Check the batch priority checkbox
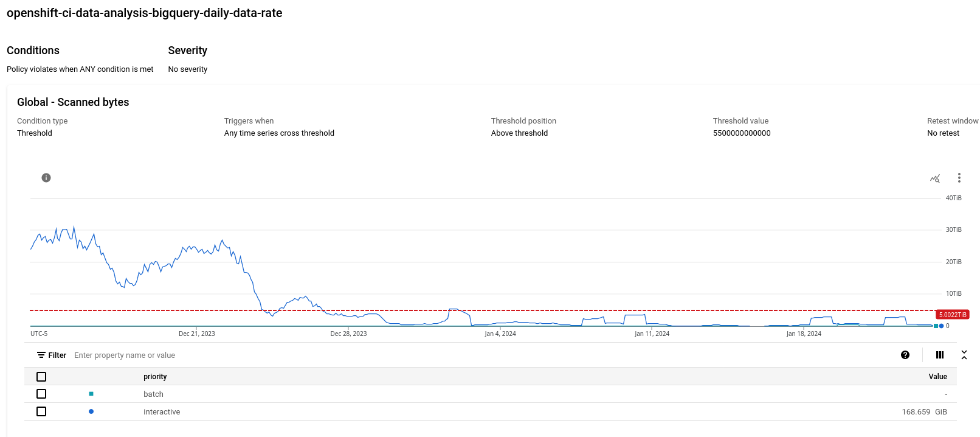This screenshot has width=980, height=437. pos(41,394)
